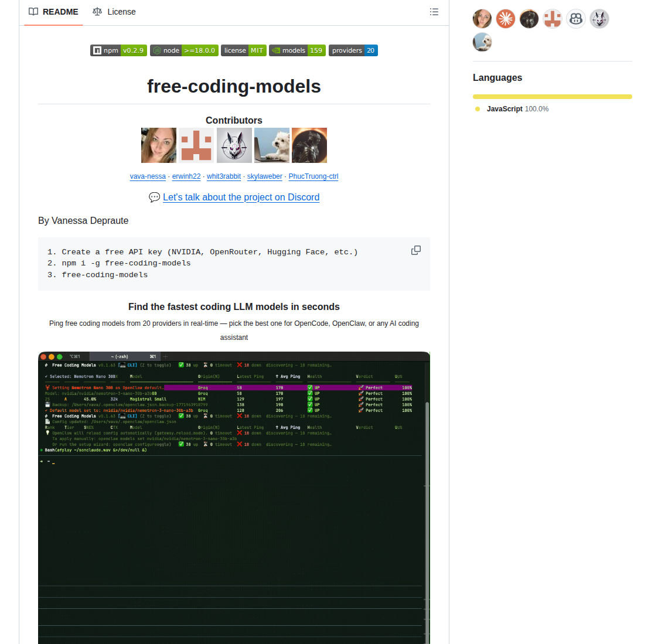Viewport: 651px width, 644px height.
Task: Click the npm v0.2.9 badge
Action: [x=118, y=50]
